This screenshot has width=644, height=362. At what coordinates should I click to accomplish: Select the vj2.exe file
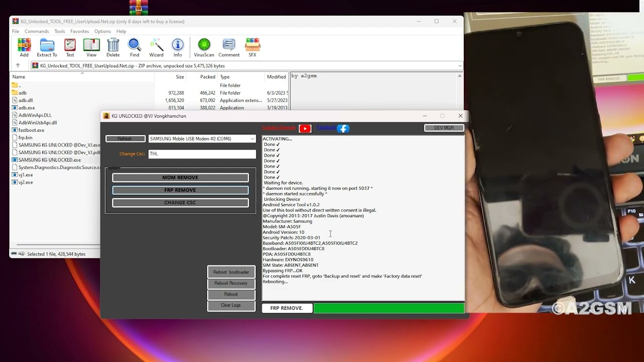pos(26,183)
